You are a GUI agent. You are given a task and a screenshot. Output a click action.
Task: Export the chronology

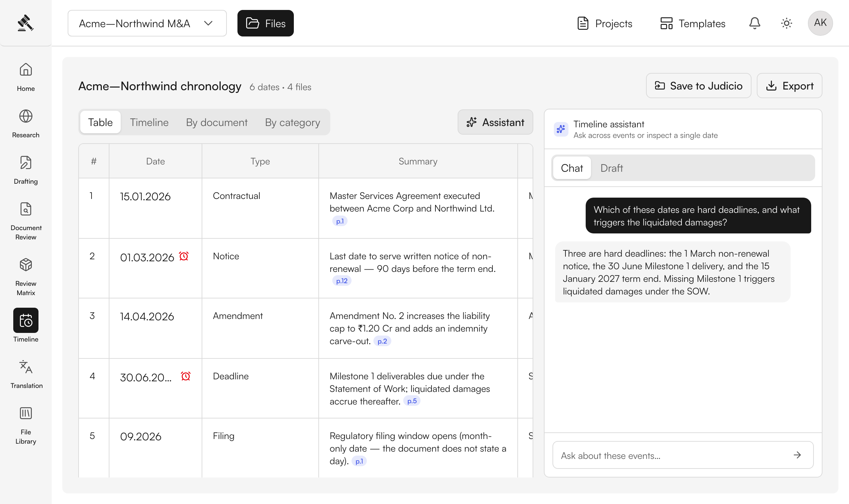789,86
